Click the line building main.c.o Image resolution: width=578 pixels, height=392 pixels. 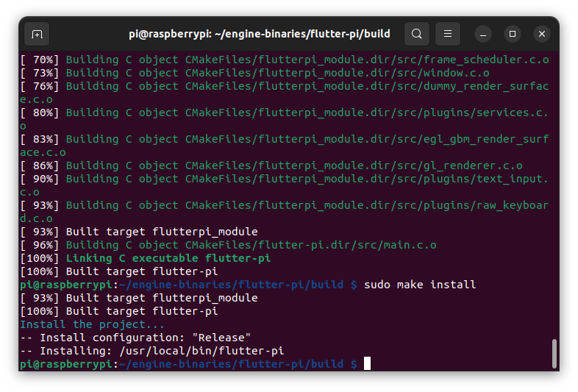pyautogui.click(x=228, y=245)
